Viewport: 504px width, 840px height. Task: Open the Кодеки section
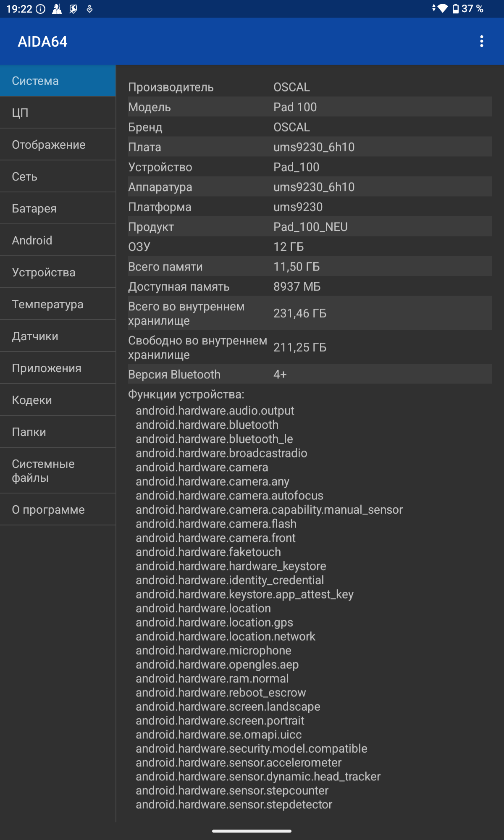[58, 400]
